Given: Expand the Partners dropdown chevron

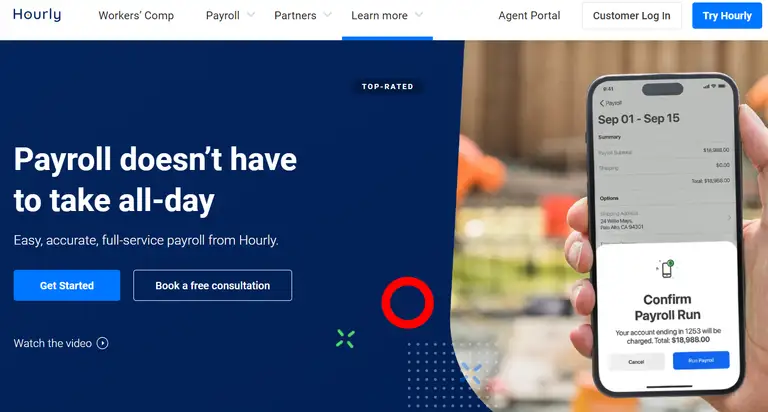Looking at the screenshot, I should tap(328, 15).
